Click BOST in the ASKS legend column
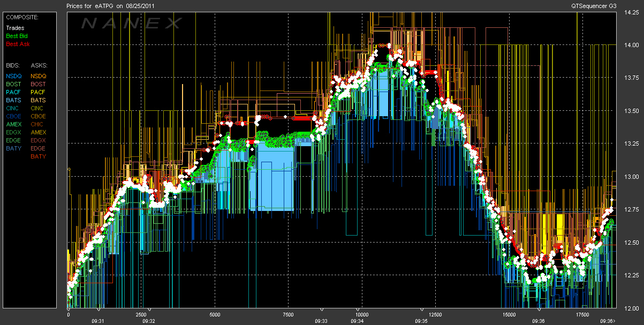 [x=39, y=84]
